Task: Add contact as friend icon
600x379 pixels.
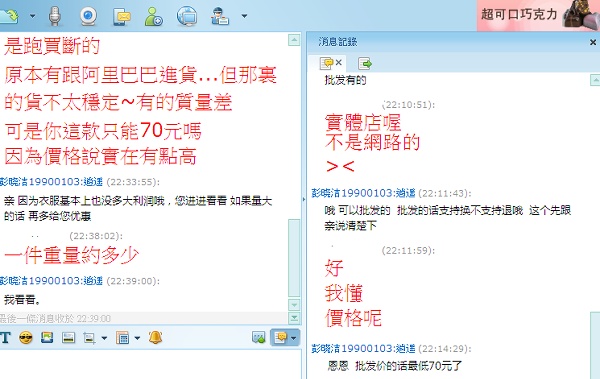Action: point(153,16)
